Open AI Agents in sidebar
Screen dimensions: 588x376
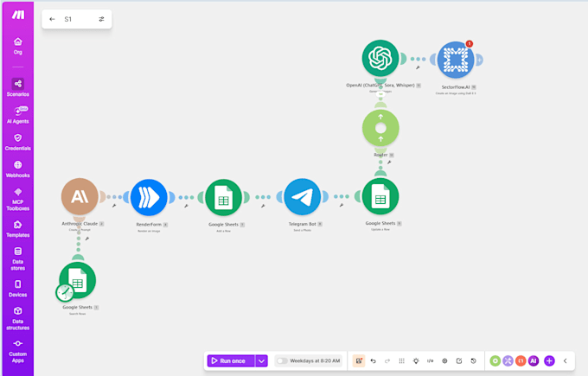[x=17, y=115]
